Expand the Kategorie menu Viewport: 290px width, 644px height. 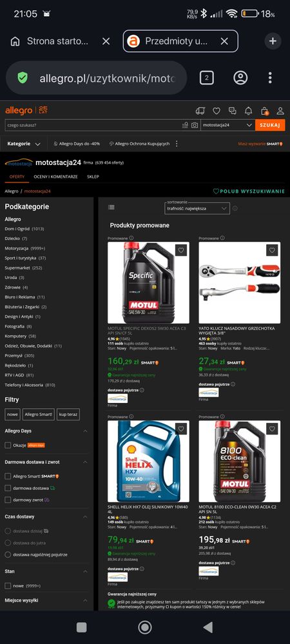24,144
